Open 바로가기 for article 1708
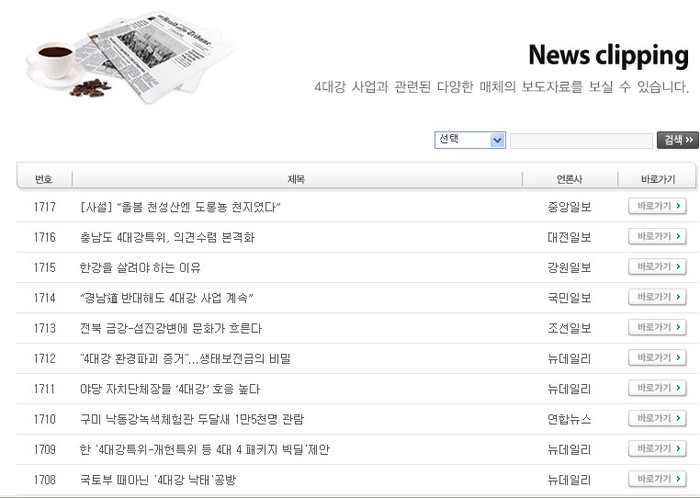The height and width of the screenshot is (498, 700). click(657, 479)
